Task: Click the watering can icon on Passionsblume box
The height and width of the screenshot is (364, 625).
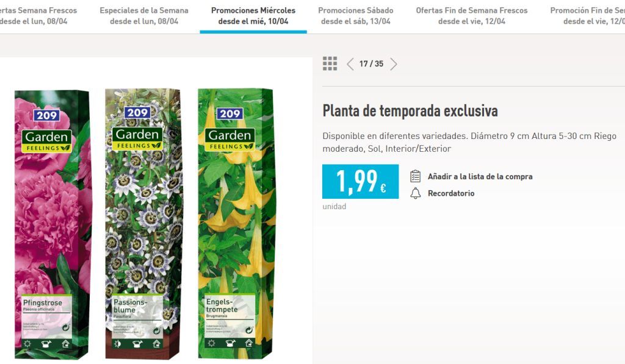Action: 137,344
